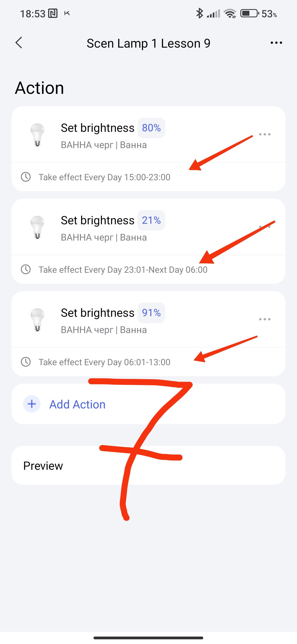Tap clock icon beside 15:00-23:00 schedule
Screen dimensions: 297x644
[26, 177]
